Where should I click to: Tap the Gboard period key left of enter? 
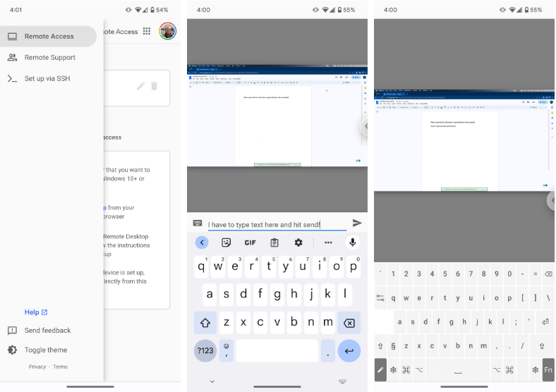point(328,351)
